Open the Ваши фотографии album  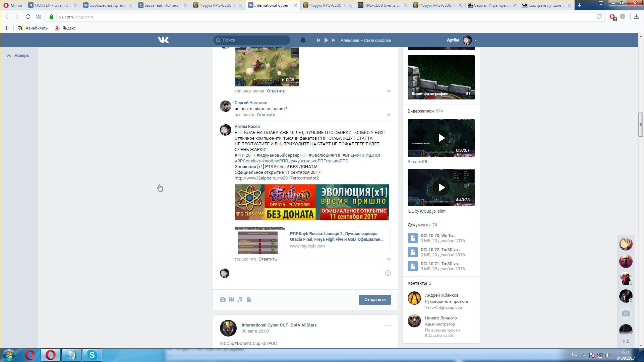[441, 77]
